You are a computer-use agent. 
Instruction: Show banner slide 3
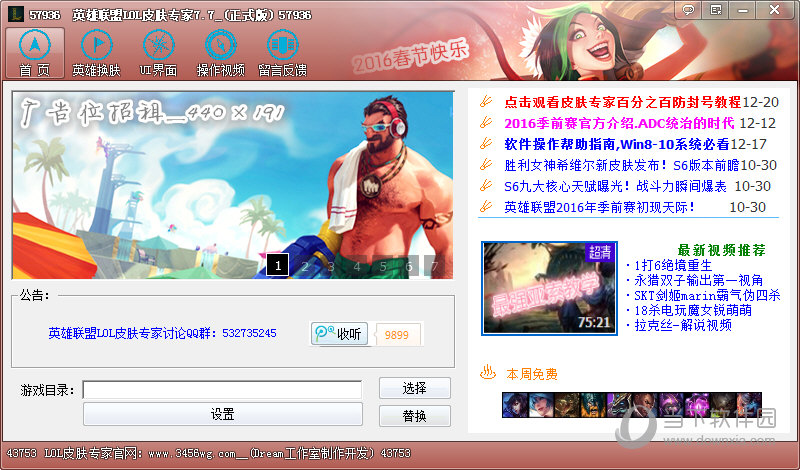331,266
